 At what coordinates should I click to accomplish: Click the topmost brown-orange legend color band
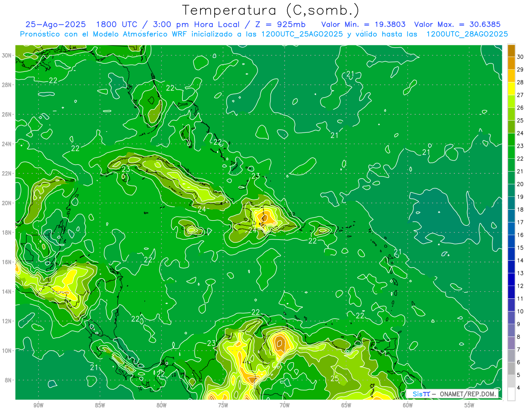point(511,51)
